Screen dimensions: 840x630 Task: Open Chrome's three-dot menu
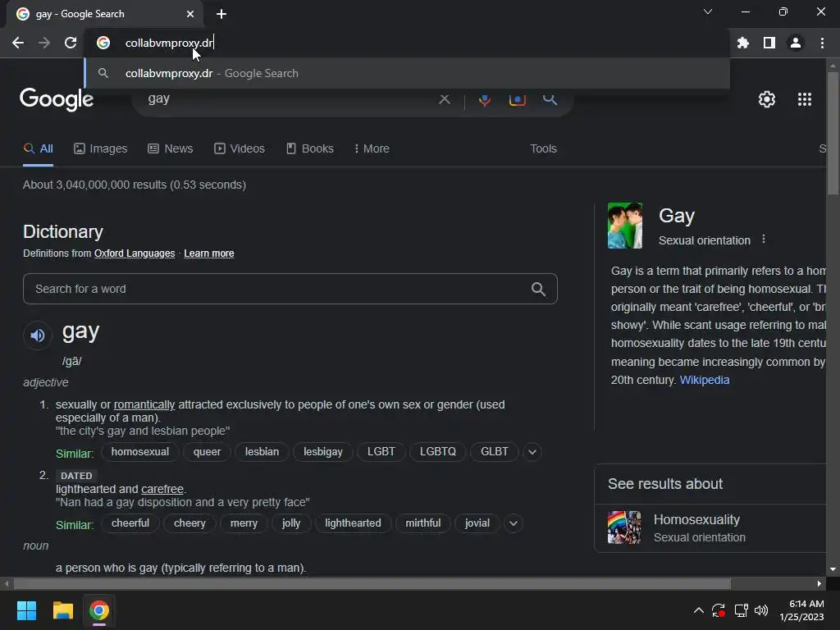tap(822, 43)
